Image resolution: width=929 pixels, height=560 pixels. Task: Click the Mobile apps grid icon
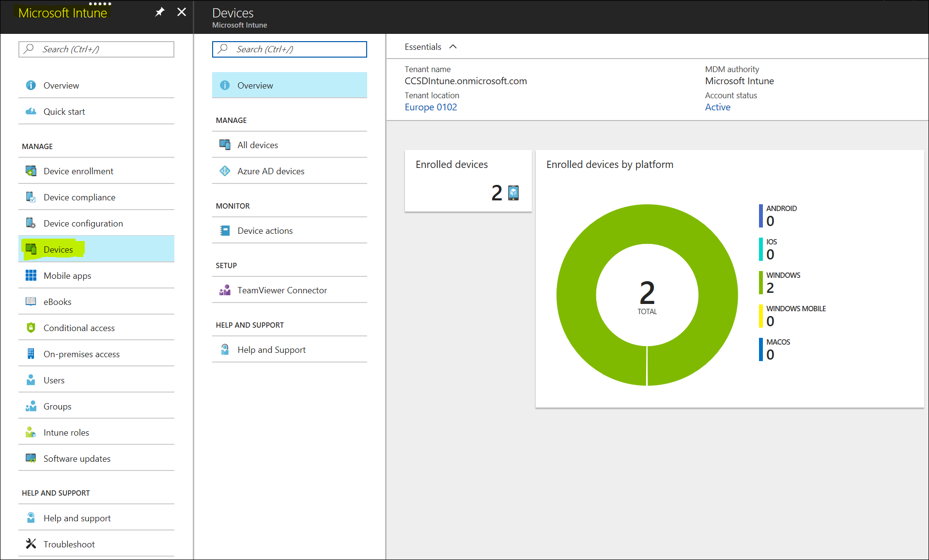point(31,275)
